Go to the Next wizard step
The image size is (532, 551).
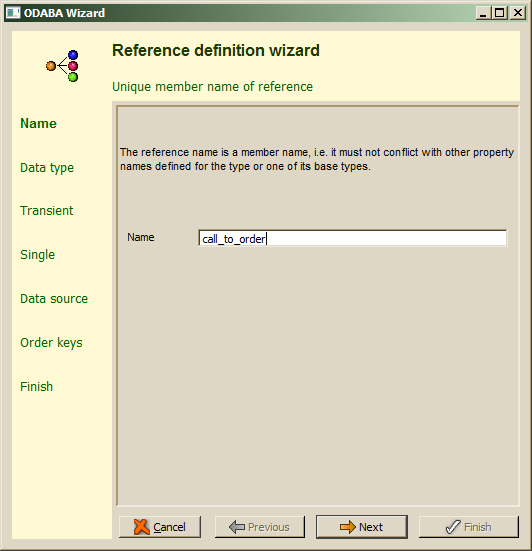tap(362, 527)
